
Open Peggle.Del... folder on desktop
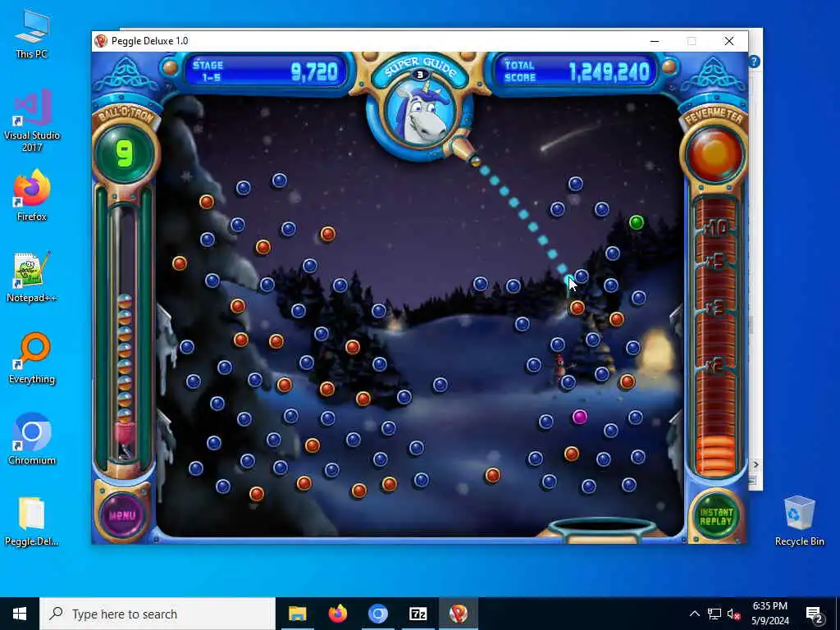tap(32, 521)
